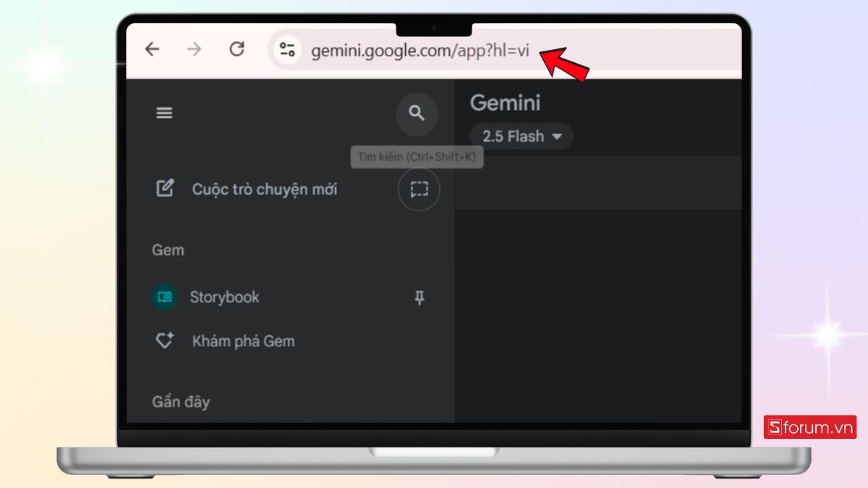Open Khám phá Gem link
This screenshot has height=488, width=868.
coord(243,341)
